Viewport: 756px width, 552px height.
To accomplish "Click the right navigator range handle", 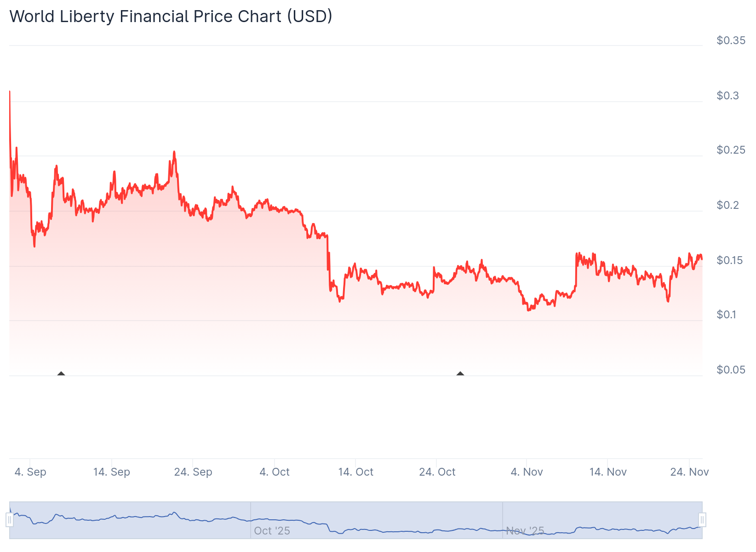I will click(x=702, y=520).
